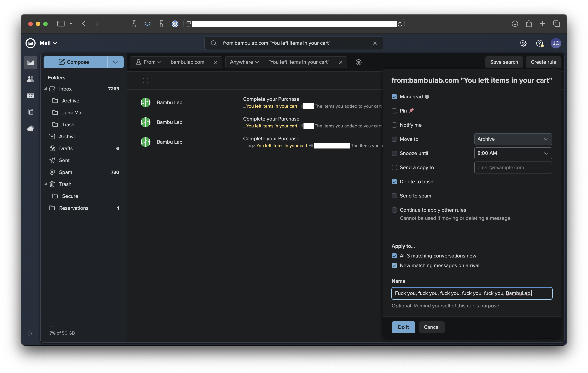Click the Send a copy to email field
Screen dimensions: 588x373
click(x=513, y=167)
